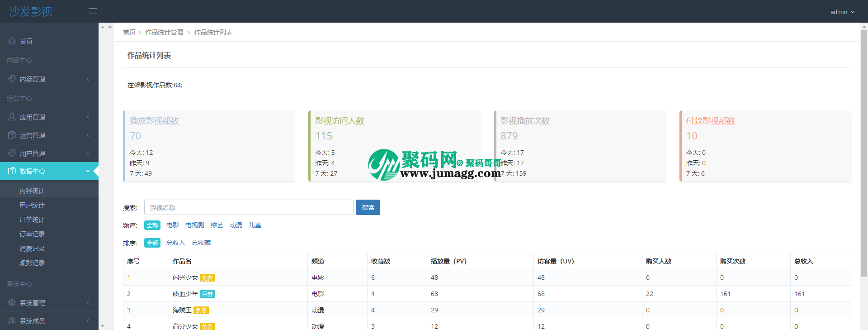Click the blue 搜索 button
Viewport: 868px width, 330px height.
tap(368, 207)
